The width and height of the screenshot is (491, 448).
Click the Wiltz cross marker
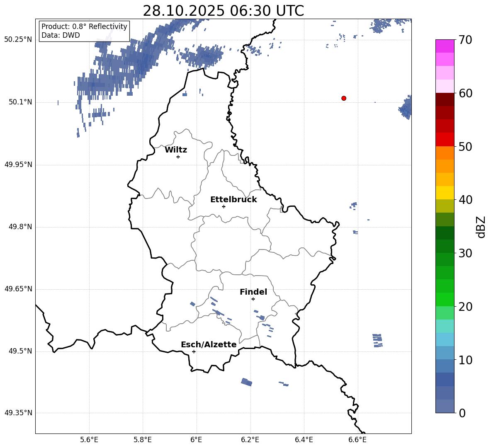point(178,157)
